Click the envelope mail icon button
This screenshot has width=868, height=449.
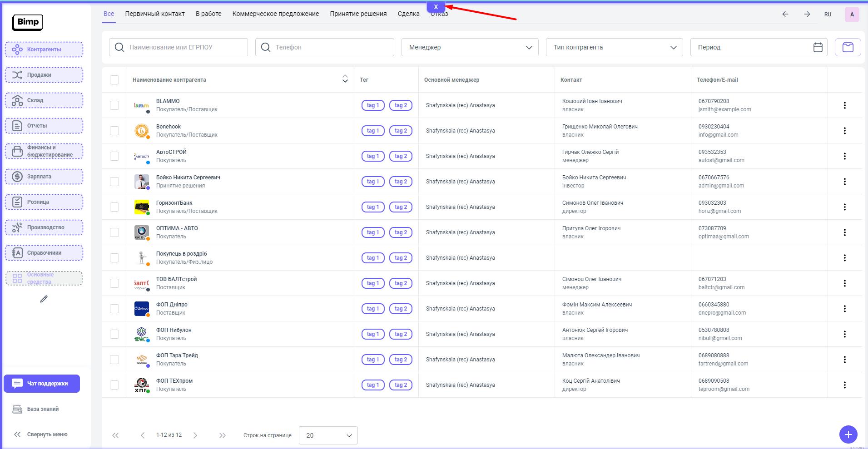pyautogui.click(x=848, y=47)
